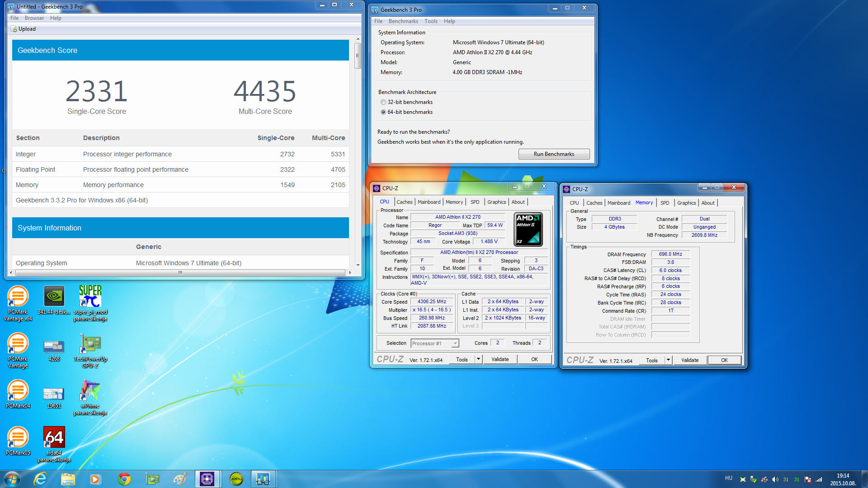Open Paint from the taskbar
The width and height of the screenshot is (868, 488).
tap(180, 479)
